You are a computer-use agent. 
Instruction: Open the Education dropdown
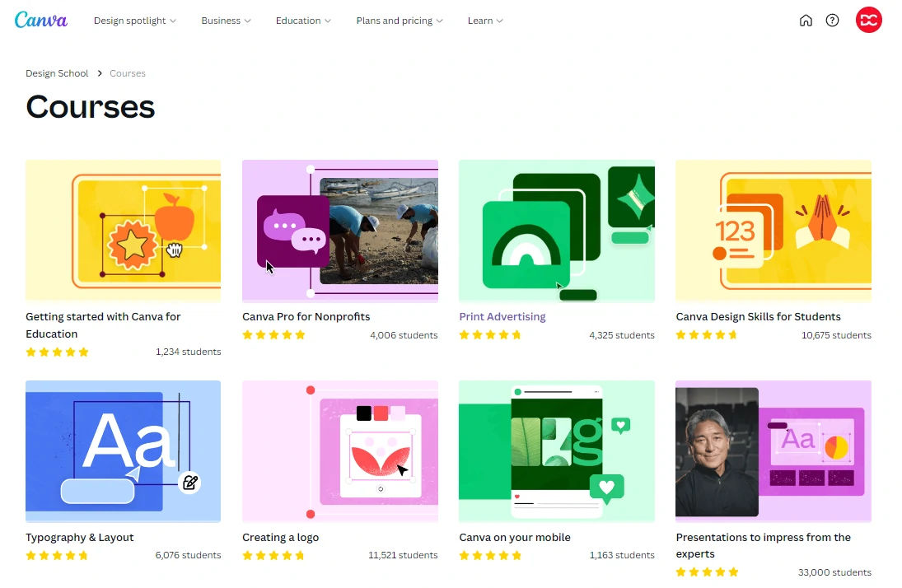tap(303, 21)
